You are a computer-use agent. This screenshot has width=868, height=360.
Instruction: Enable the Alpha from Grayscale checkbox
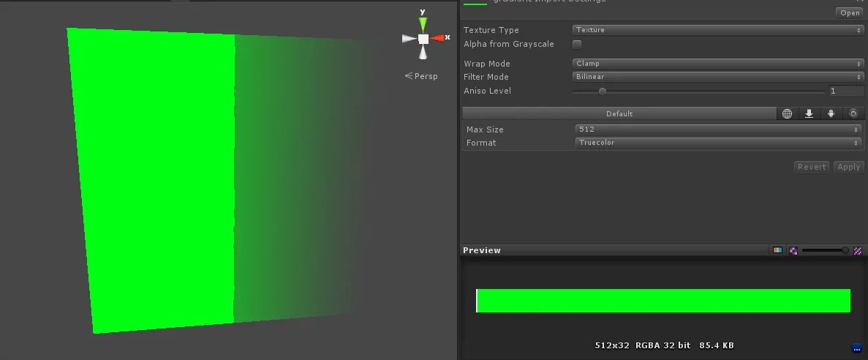577,45
